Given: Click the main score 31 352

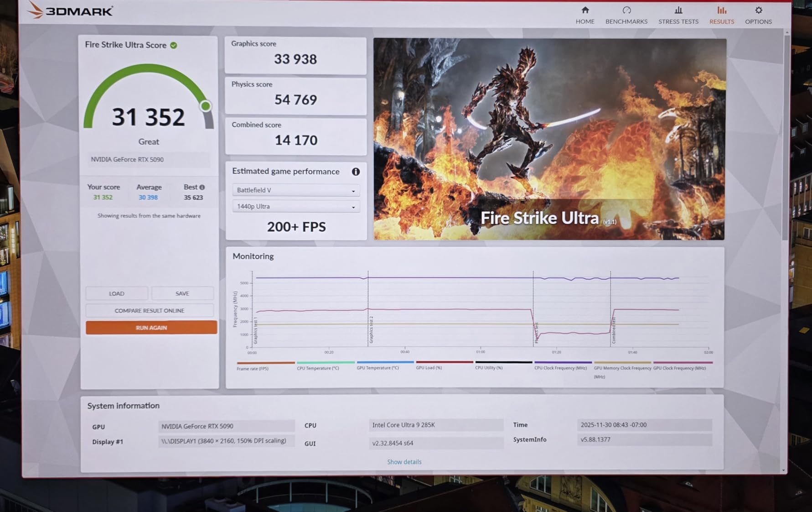Looking at the screenshot, I should [x=148, y=117].
